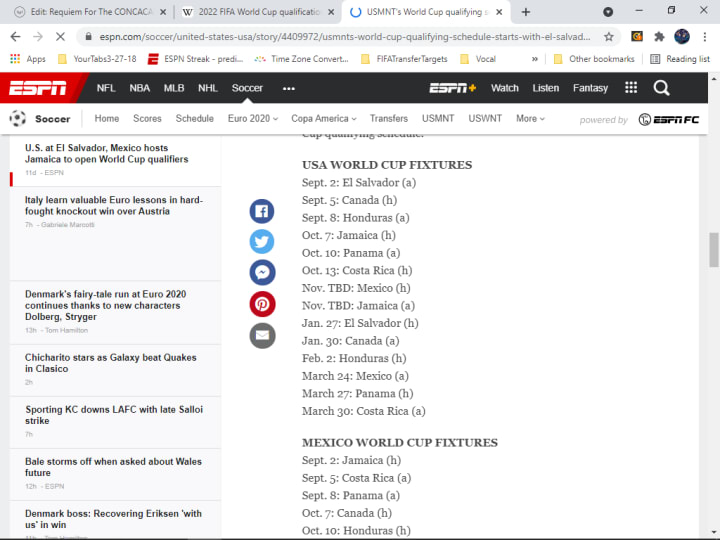Image resolution: width=720 pixels, height=540 pixels.
Task: Read Chicharito stars as Galaxy beat Quakes
Action: (111, 363)
